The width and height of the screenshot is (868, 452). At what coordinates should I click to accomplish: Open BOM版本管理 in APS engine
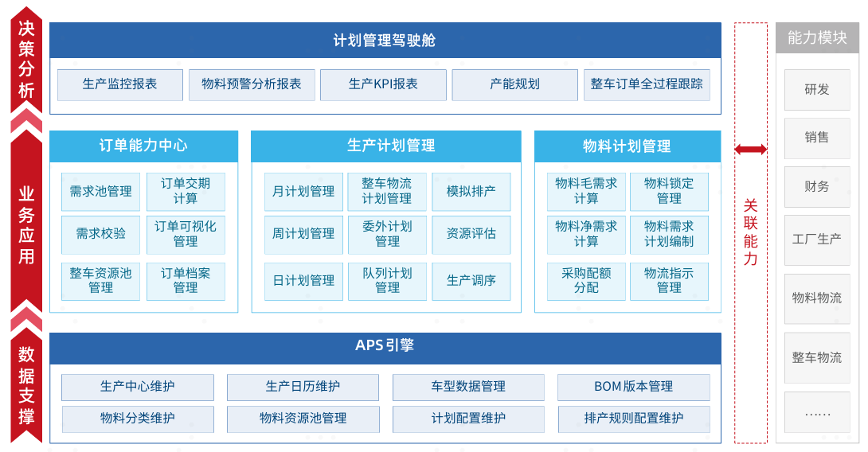633,387
